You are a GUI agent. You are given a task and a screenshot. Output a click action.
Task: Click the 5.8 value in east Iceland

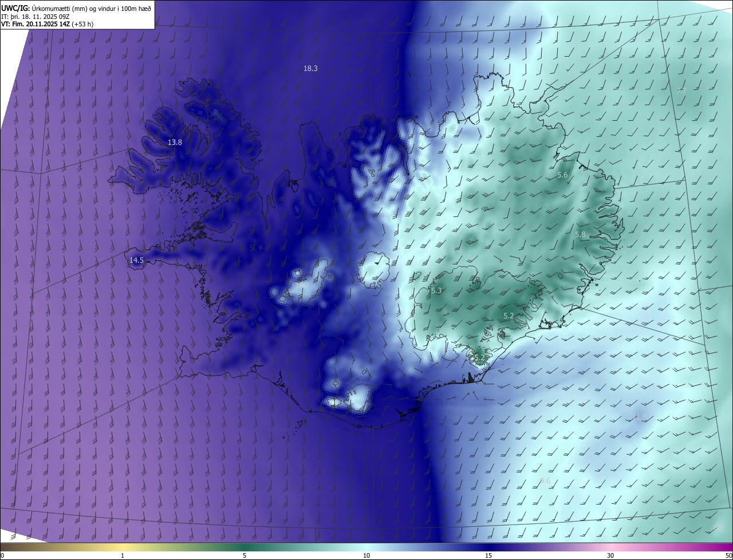[580, 234]
